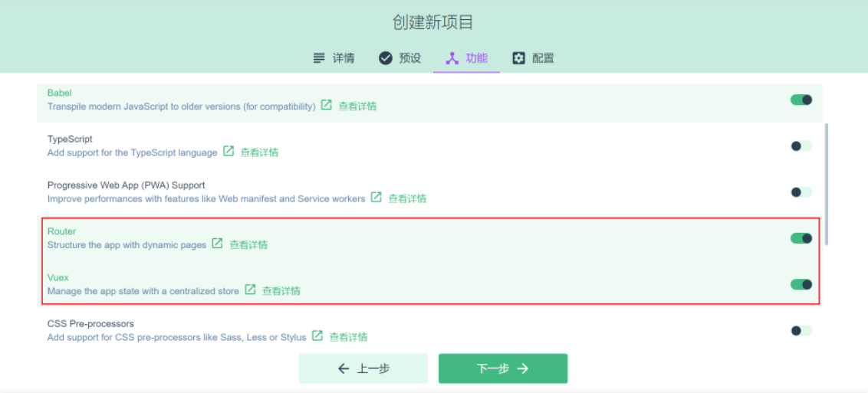Click 'Manage the app state' description text
The height and width of the screenshot is (393, 868).
[x=143, y=291]
